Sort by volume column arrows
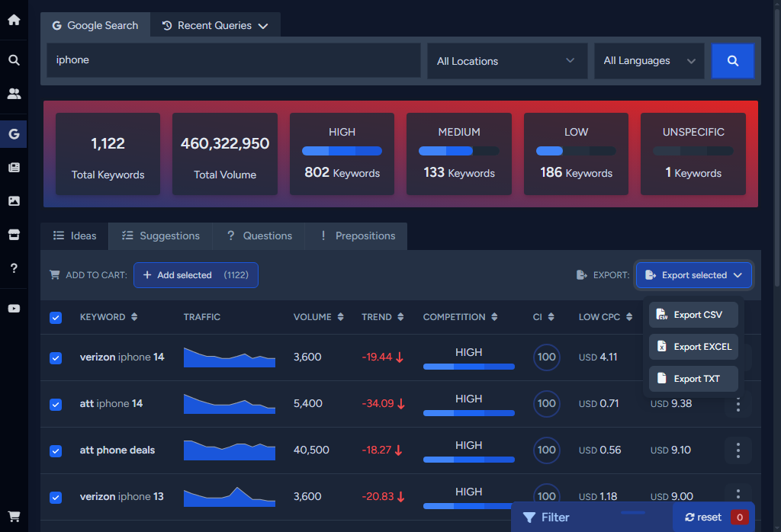This screenshot has width=781, height=532. 340,317
